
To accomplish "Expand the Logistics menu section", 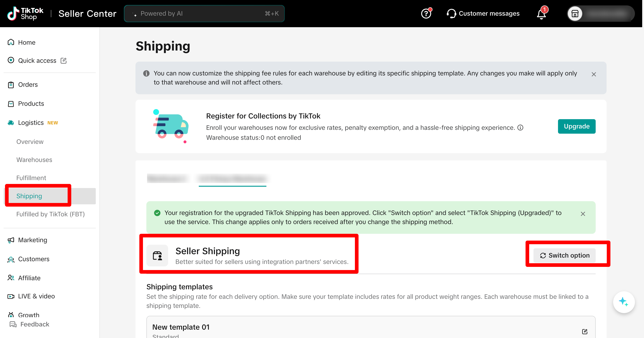I will [x=31, y=123].
